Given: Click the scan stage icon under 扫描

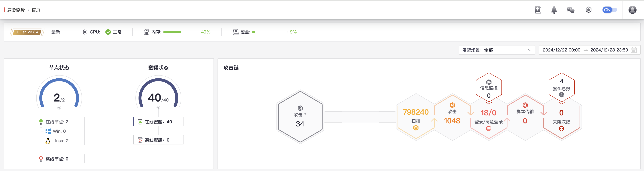Looking at the screenshot, I should (x=416, y=128).
